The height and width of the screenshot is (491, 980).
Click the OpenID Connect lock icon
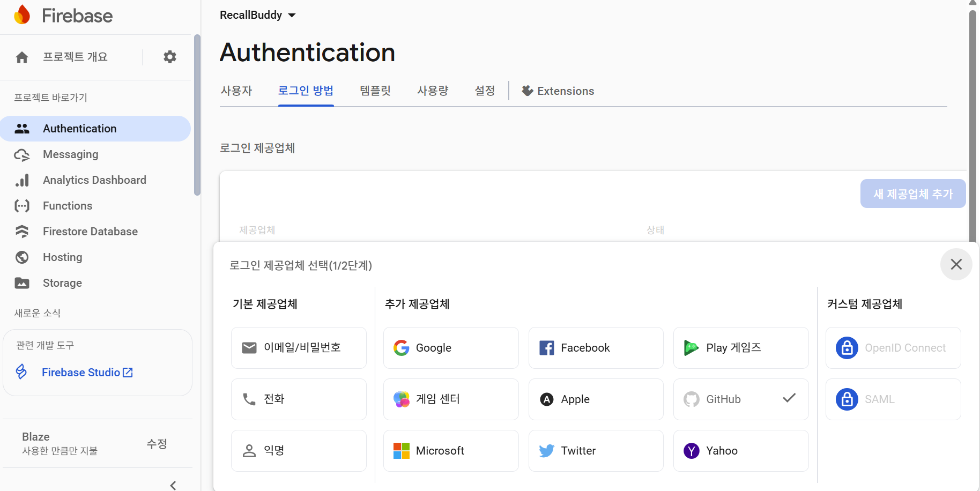coord(847,348)
